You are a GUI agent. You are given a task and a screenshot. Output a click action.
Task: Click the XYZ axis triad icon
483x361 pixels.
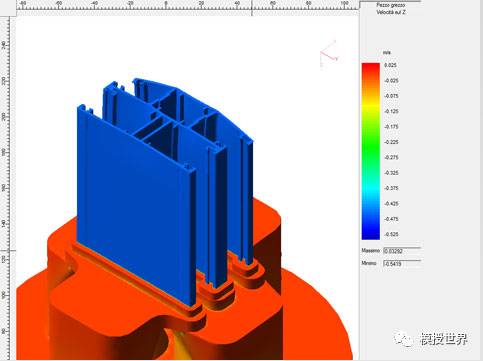[329, 53]
